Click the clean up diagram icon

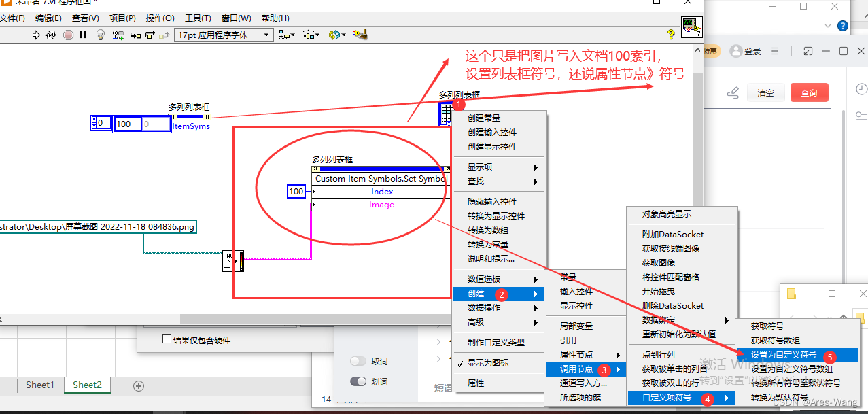pyautogui.click(x=359, y=33)
